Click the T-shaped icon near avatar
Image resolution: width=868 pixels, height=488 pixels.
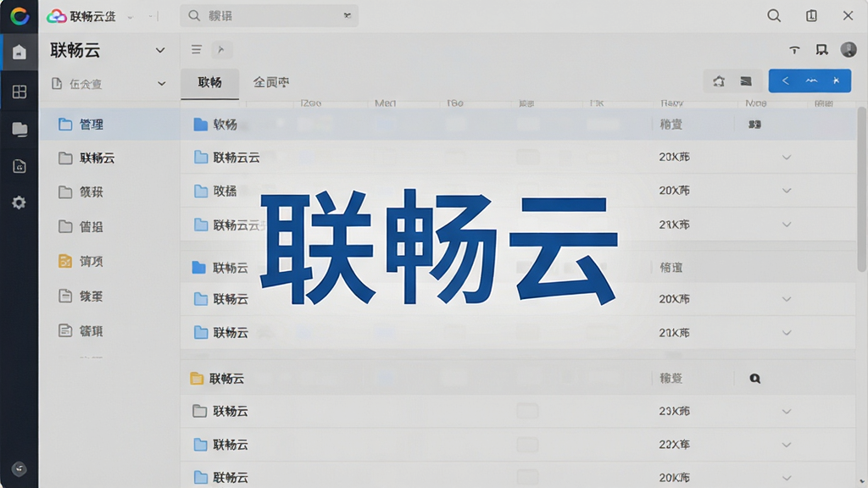pos(794,50)
